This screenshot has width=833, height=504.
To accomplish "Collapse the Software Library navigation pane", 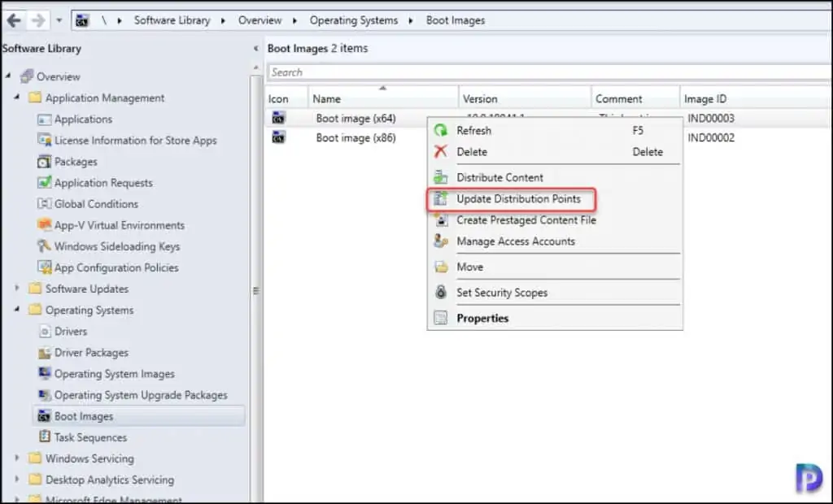I will [x=256, y=48].
